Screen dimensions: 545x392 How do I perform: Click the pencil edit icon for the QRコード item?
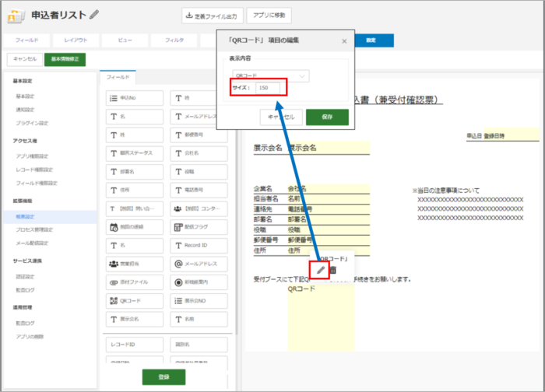(x=321, y=270)
